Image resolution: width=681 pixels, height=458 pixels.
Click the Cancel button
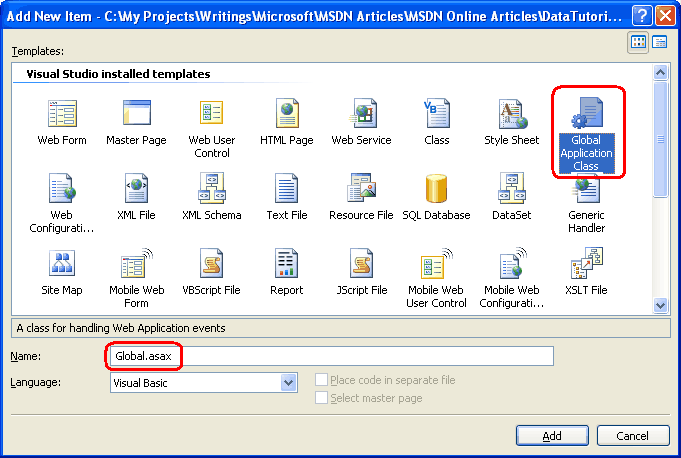pos(633,435)
